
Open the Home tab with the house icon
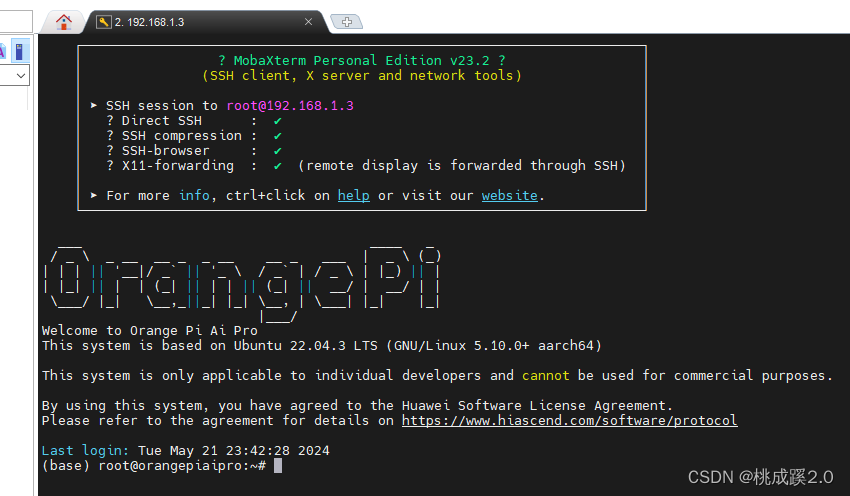click(x=64, y=22)
